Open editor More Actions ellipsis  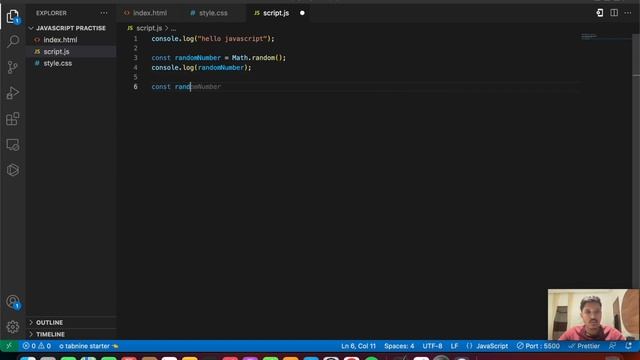click(x=628, y=13)
